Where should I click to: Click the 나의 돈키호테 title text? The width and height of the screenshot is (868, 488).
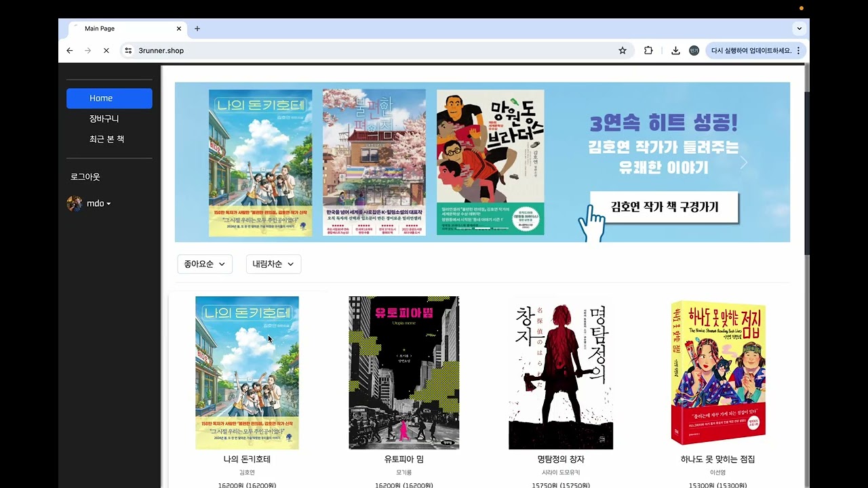pyautogui.click(x=247, y=460)
